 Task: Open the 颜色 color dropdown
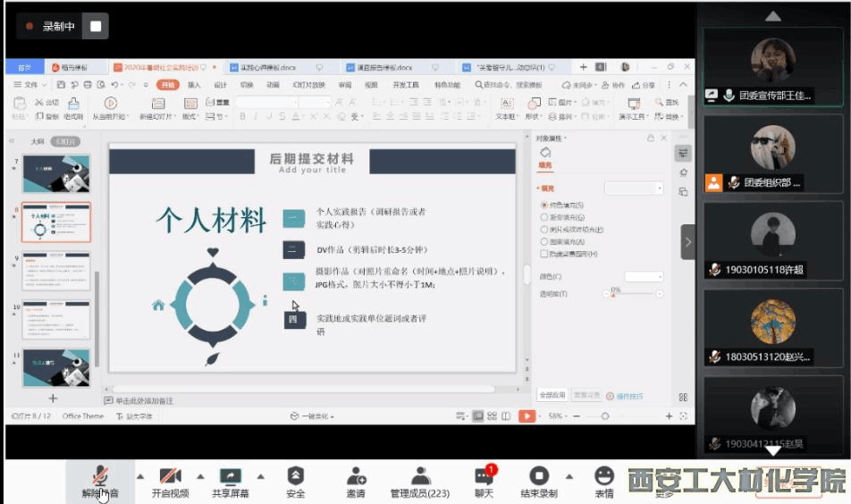[x=644, y=277]
